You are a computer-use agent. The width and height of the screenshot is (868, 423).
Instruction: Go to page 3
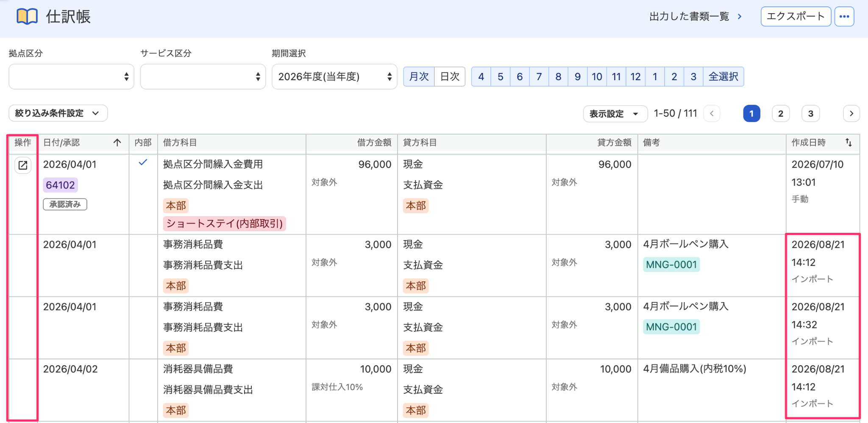tap(810, 113)
